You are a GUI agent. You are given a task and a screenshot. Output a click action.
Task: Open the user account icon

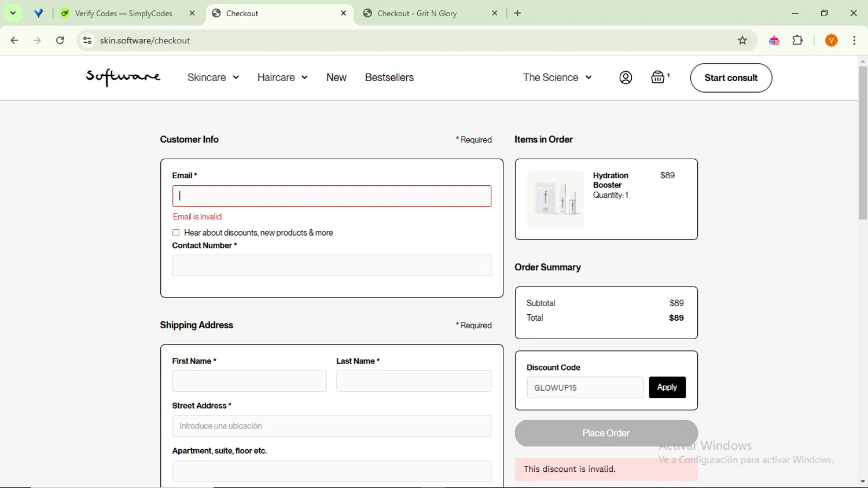(626, 78)
